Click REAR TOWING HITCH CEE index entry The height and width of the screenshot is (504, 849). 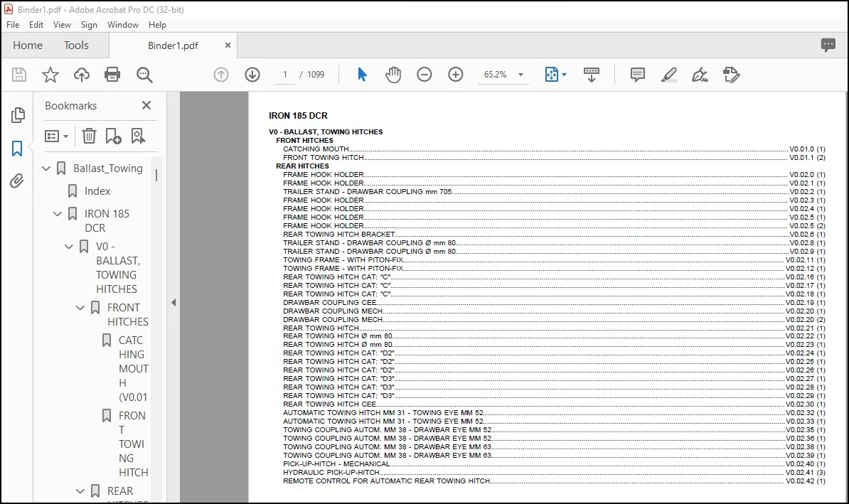pyautogui.click(x=554, y=404)
